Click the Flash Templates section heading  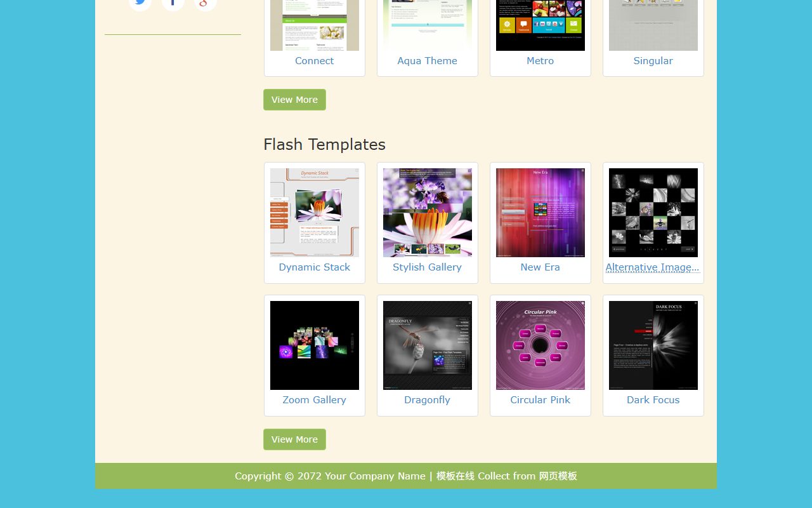324,145
